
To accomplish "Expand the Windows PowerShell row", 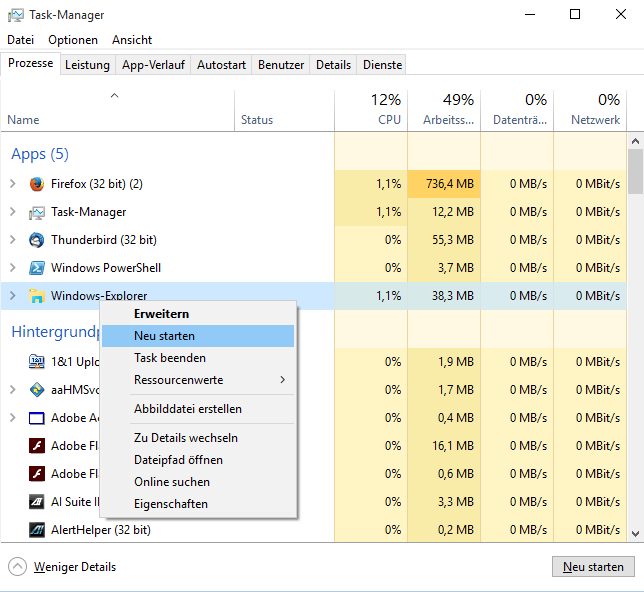I will 13,267.
